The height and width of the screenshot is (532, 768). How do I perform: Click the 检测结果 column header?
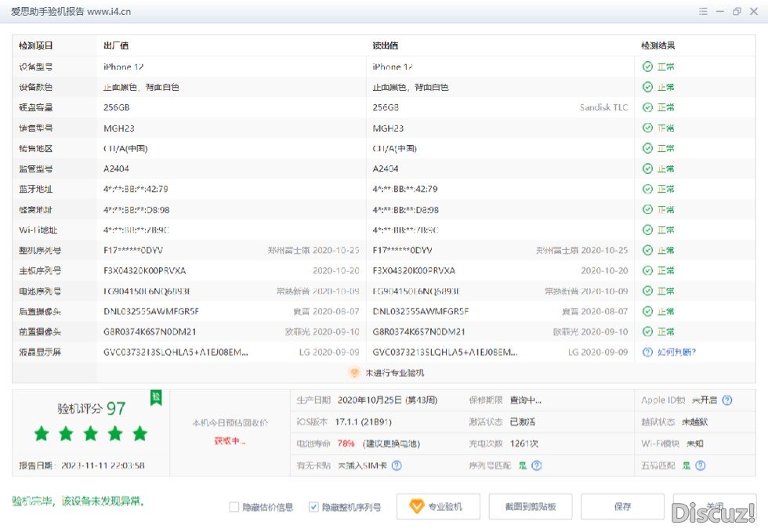point(658,45)
